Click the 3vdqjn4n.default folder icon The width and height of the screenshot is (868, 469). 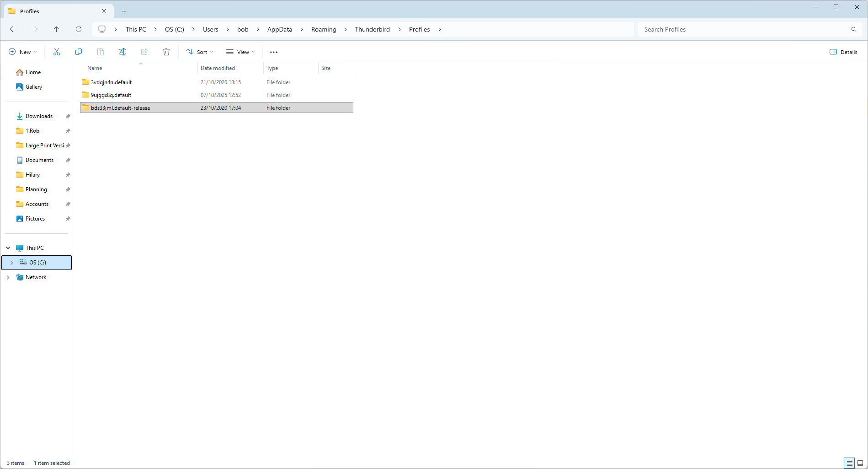85,82
